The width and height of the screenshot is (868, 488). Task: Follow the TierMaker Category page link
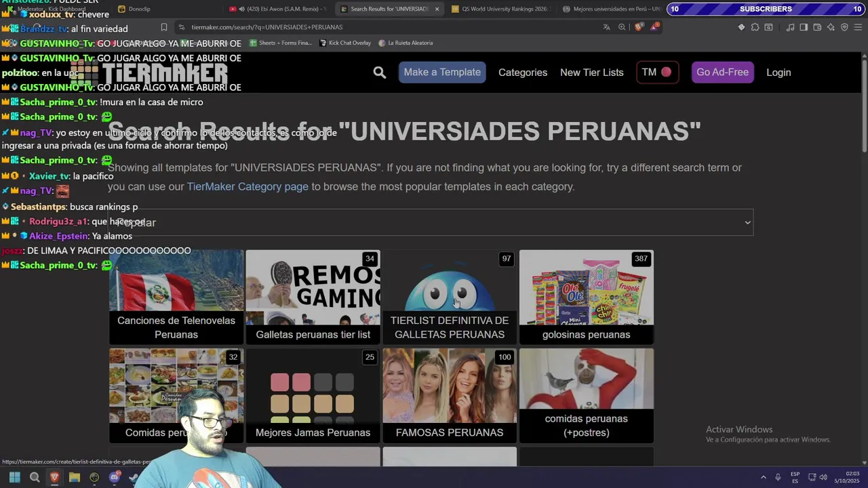[248, 186]
